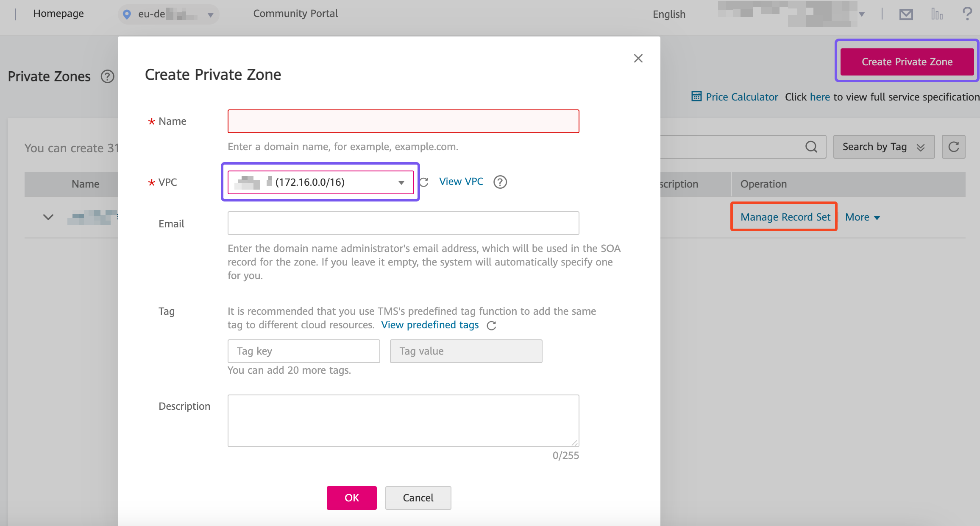Click the help icon beside View VPC
The width and height of the screenshot is (980, 526).
click(500, 182)
